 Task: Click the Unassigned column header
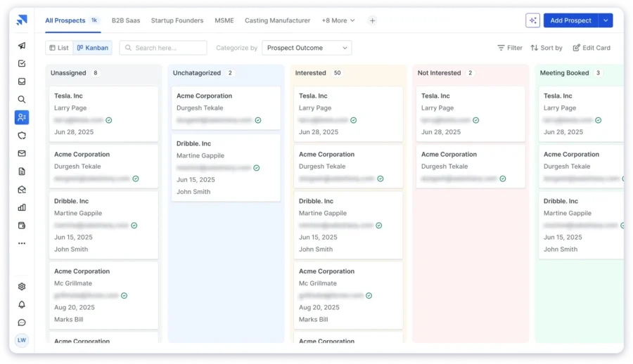[68, 73]
